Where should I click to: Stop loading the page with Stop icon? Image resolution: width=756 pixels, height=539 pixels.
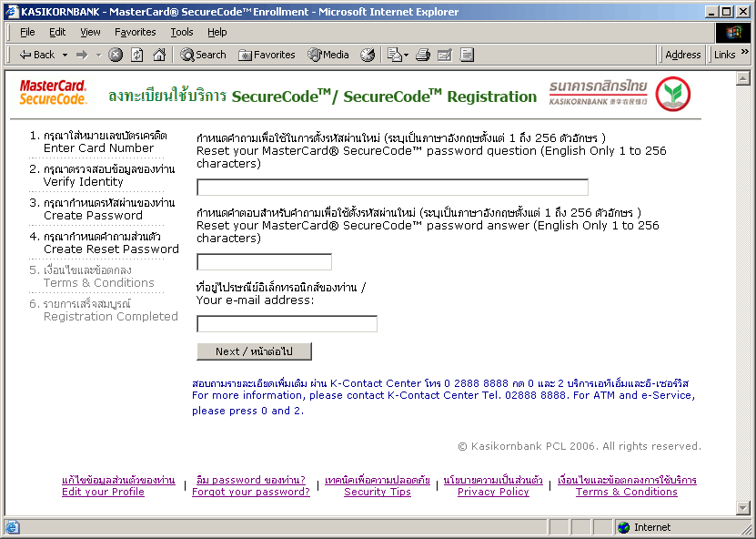pyautogui.click(x=116, y=55)
